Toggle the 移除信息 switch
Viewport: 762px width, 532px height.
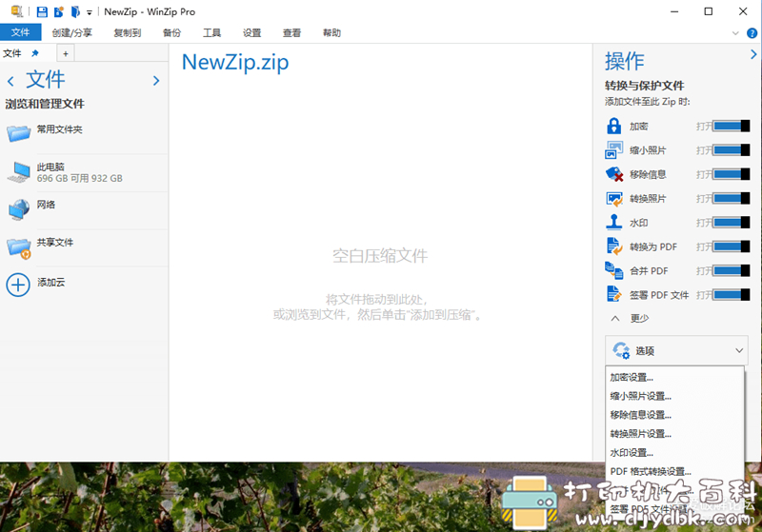click(x=732, y=174)
